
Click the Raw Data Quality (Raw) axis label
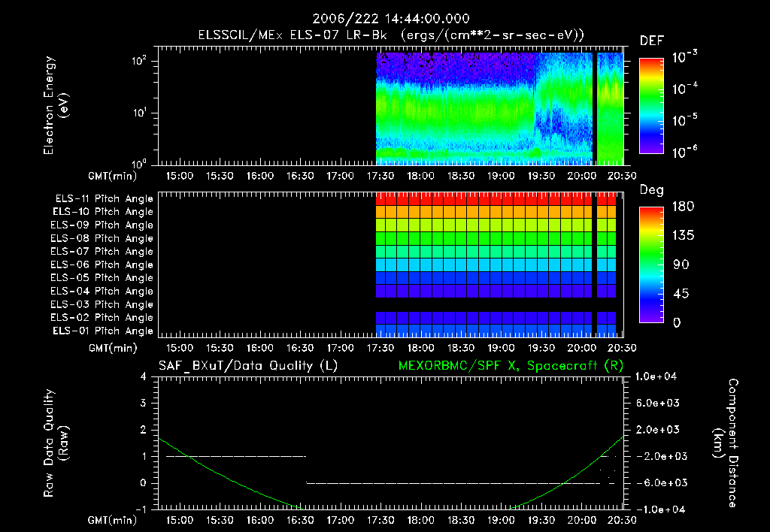pos(56,443)
